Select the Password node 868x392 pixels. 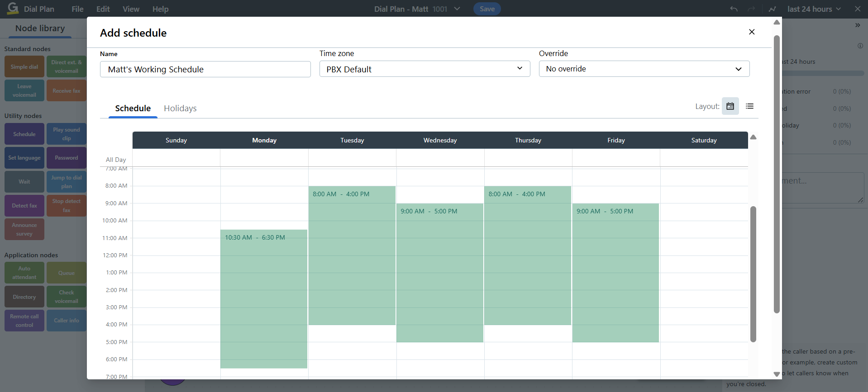[67, 158]
